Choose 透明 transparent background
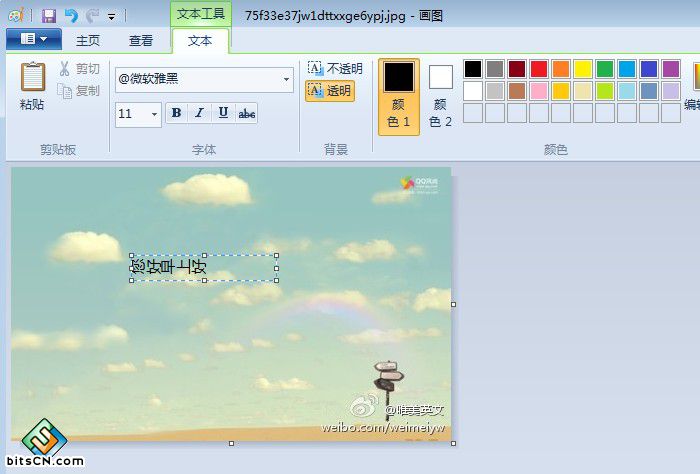The height and width of the screenshot is (474, 700). (330, 91)
